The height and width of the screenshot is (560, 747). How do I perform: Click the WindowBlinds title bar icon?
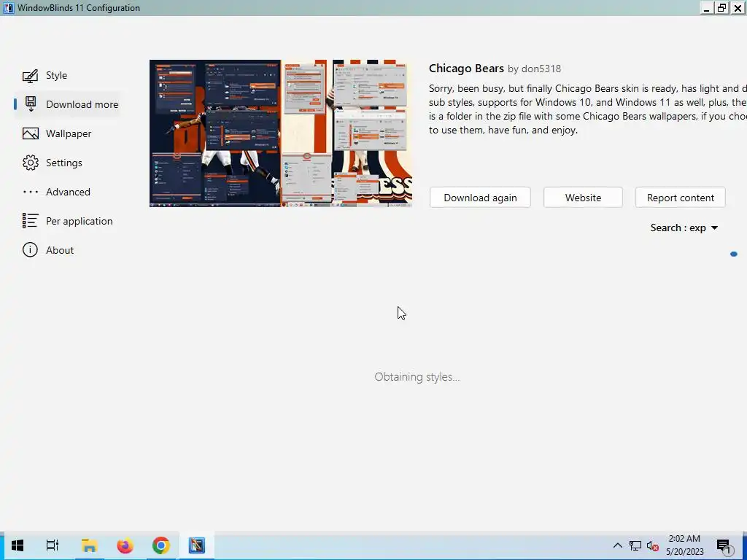pyautogui.click(x=9, y=8)
